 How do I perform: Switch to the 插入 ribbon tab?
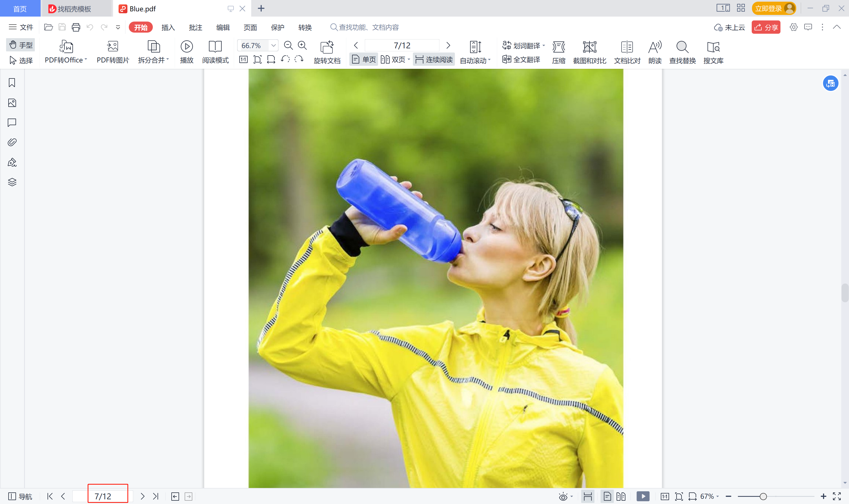tap(168, 27)
